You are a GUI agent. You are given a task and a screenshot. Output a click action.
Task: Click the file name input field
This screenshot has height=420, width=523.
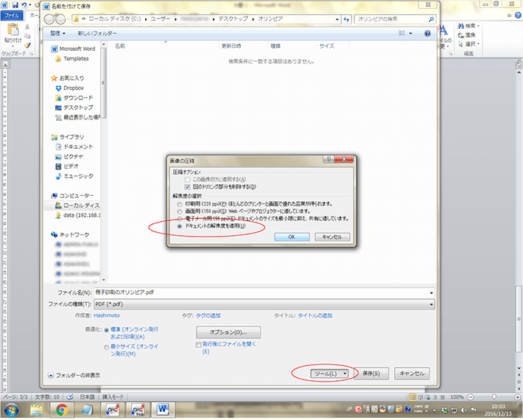[263, 293]
